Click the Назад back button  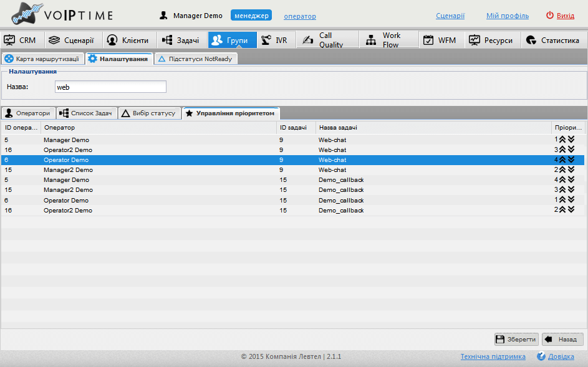coord(562,339)
